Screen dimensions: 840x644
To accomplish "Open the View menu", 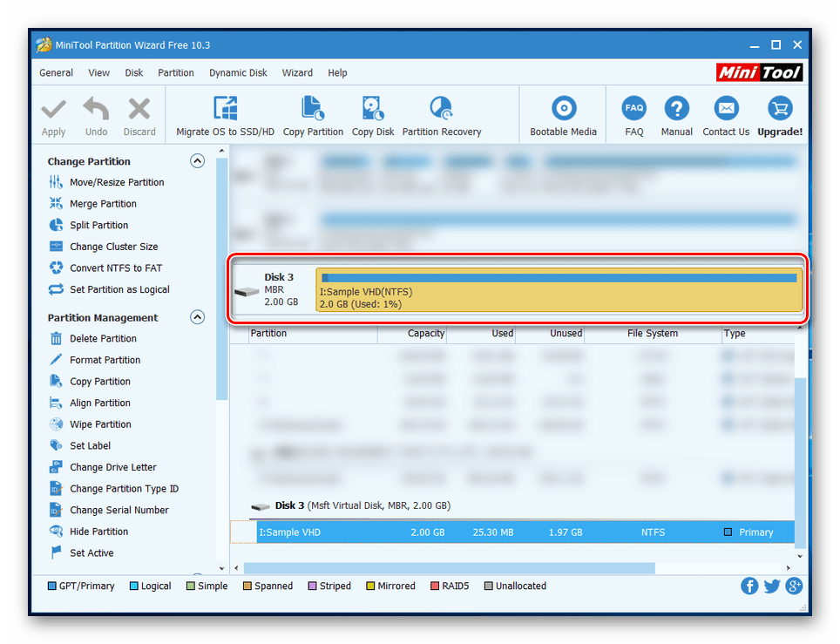I will click(x=98, y=73).
